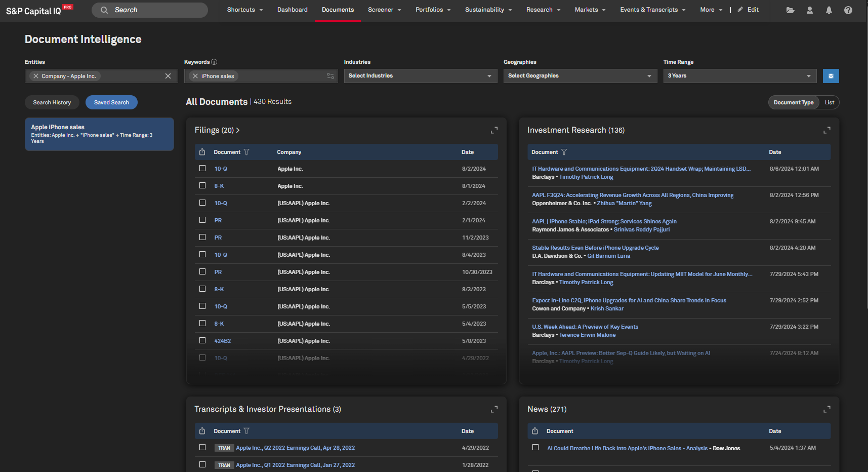
Task: Open the user profile icon
Action: coord(809,10)
